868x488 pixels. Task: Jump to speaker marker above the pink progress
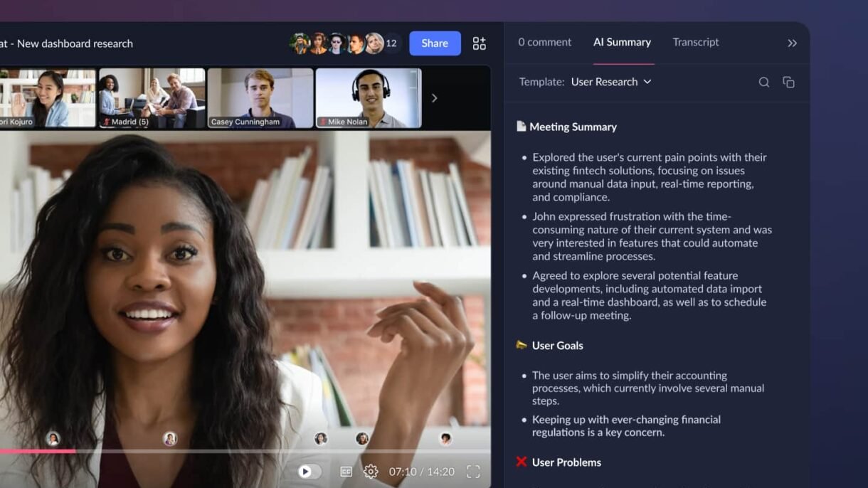tap(53, 439)
